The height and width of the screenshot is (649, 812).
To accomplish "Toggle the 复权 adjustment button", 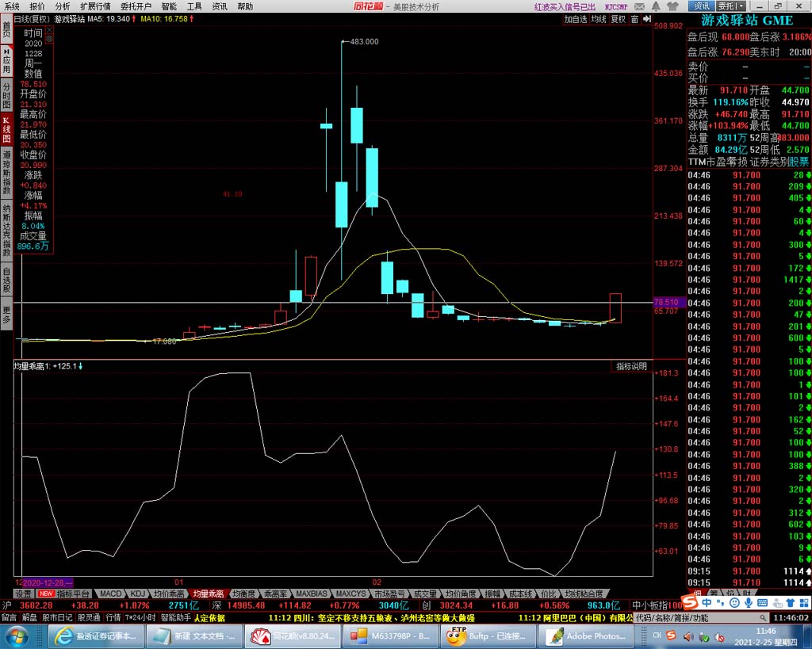I will click(x=619, y=19).
